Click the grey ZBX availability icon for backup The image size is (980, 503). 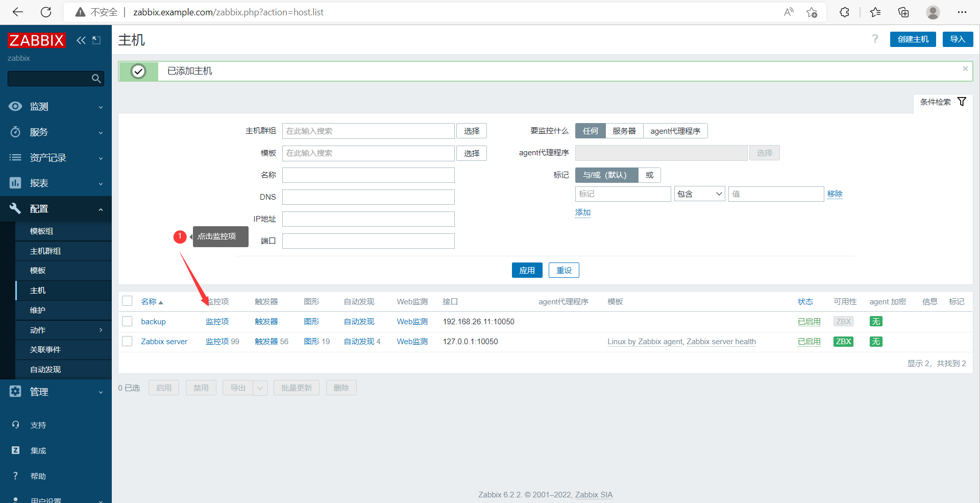[x=843, y=322]
